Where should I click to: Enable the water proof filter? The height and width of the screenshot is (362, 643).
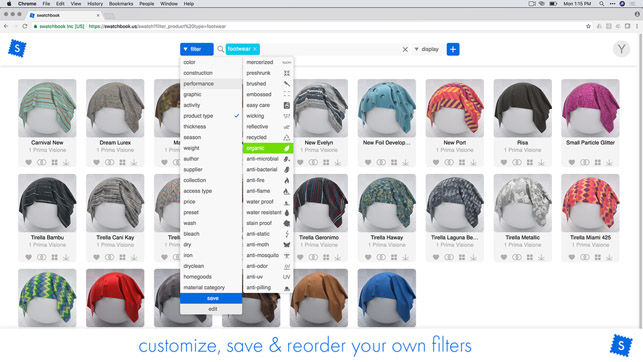[x=268, y=202]
